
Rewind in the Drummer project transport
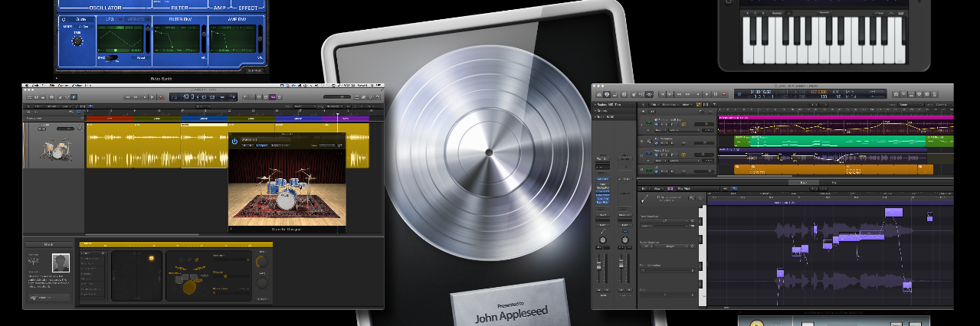tap(128, 97)
